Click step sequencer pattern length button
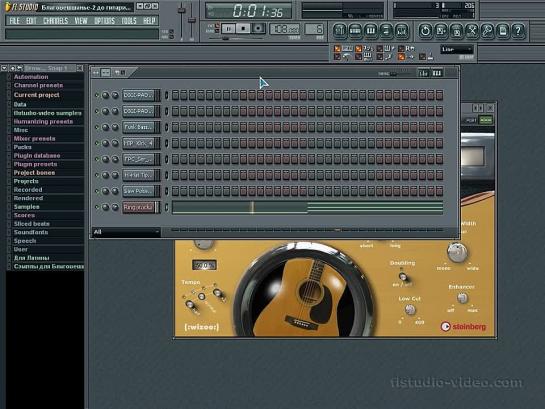This screenshot has width=545, height=409. pos(106,72)
